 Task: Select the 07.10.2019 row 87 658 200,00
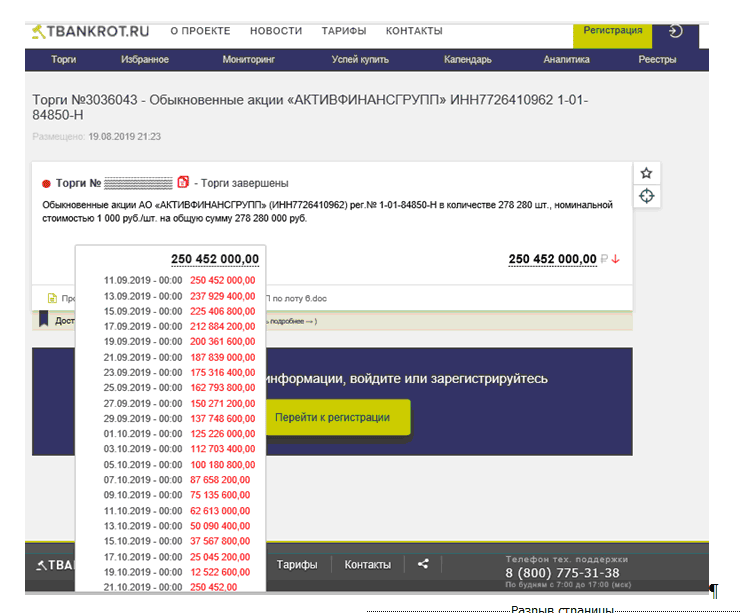pos(177,480)
